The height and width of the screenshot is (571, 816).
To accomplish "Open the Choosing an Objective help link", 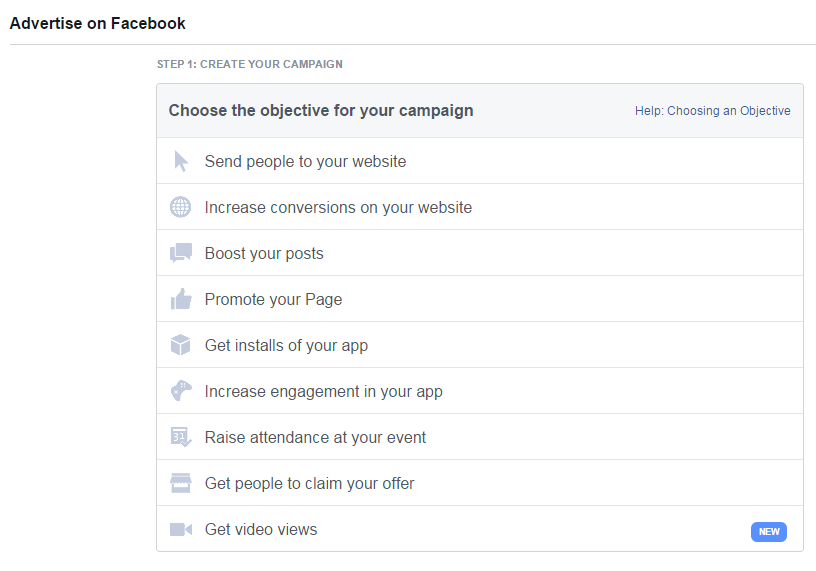I will (x=712, y=111).
